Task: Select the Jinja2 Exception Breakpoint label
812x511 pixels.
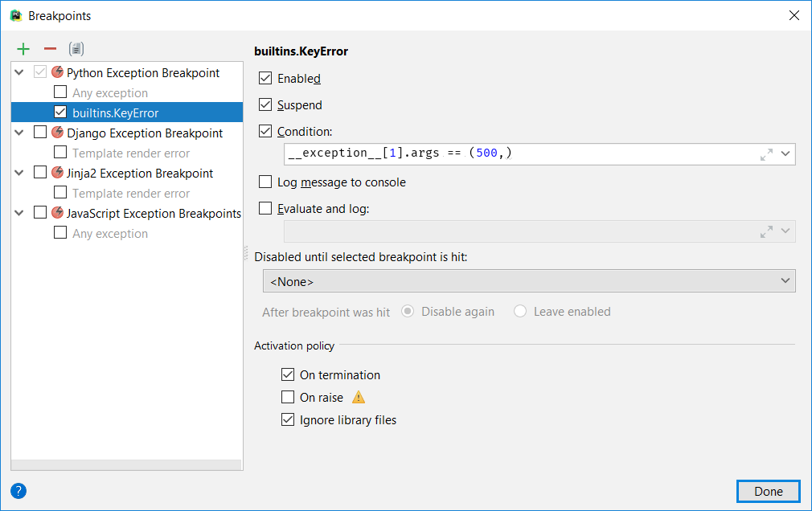Action: (x=140, y=173)
